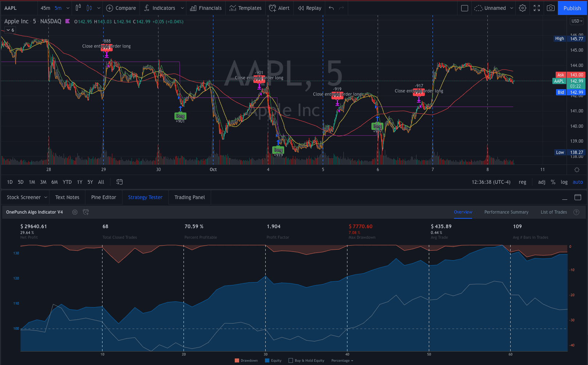Toggle regular session reg
The image size is (588, 365).
(522, 182)
